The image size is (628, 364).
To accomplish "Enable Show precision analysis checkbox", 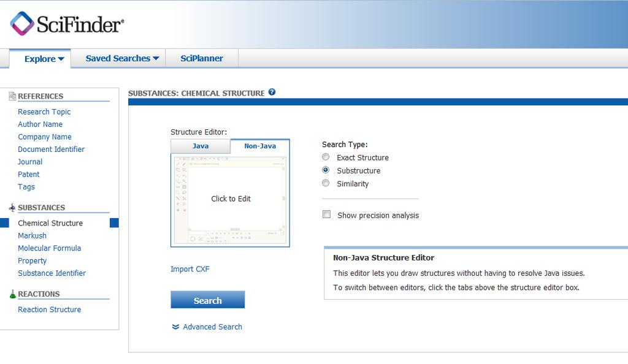I will pyautogui.click(x=327, y=214).
